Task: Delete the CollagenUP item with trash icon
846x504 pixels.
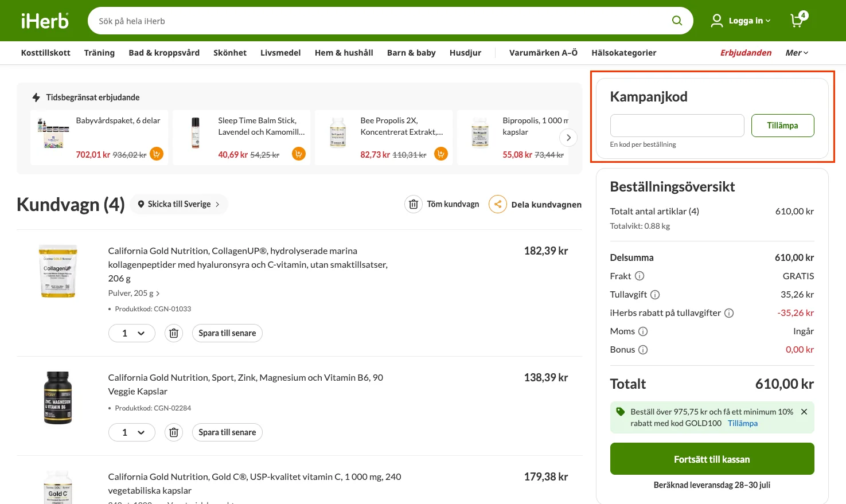Action: 174,333
